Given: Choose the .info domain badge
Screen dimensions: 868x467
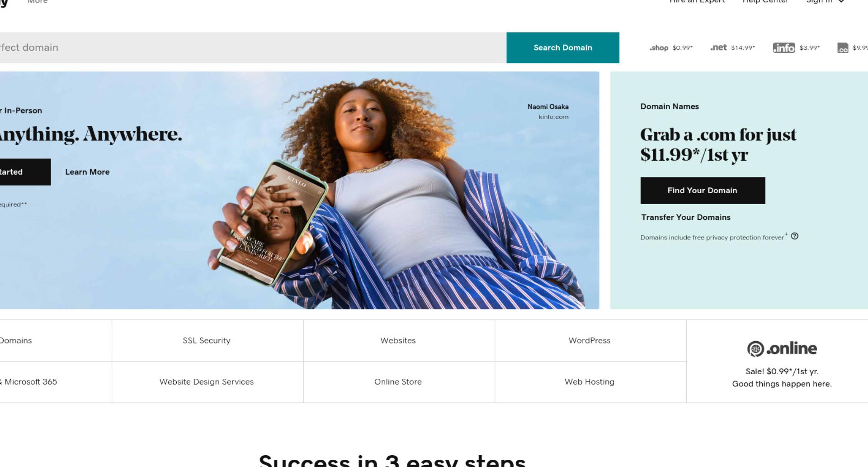Looking at the screenshot, I should 784,48.
